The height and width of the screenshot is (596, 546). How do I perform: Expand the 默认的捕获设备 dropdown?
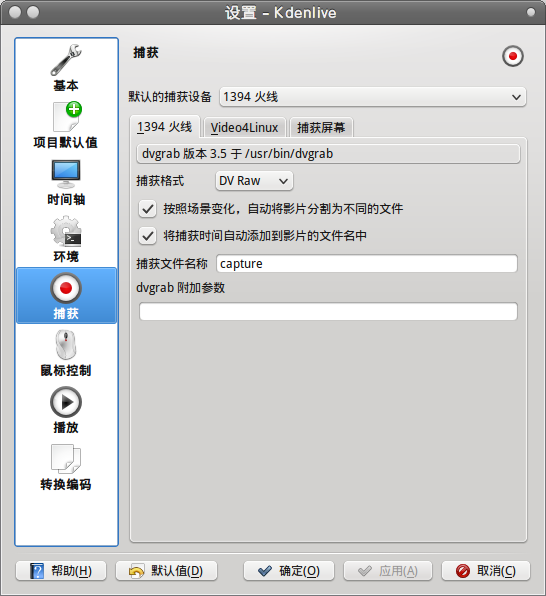373,97
